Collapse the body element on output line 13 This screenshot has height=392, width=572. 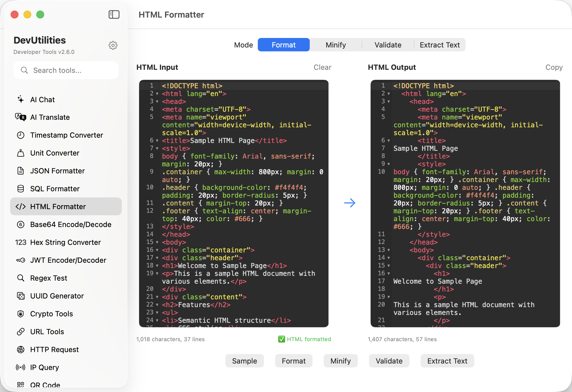(x=389, y=250)
